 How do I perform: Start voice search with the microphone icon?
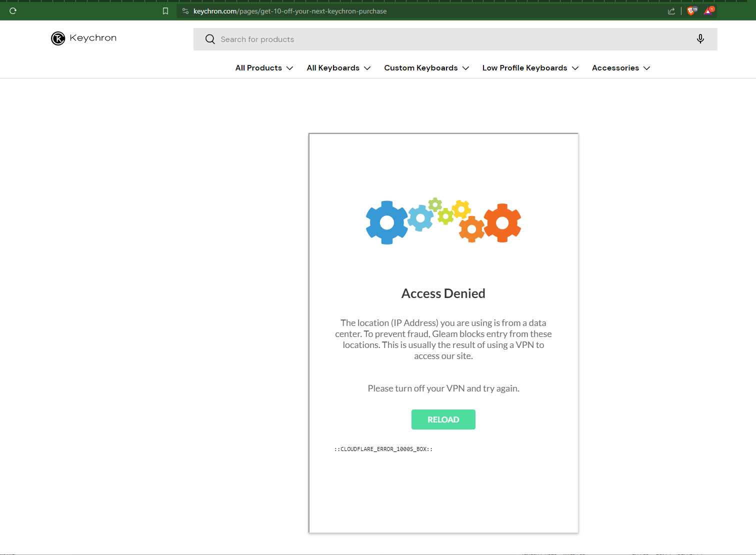[700, 39]
